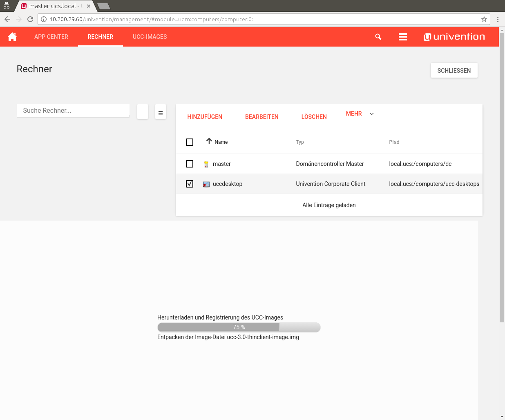
Task: Switch to the APP CENTER tab
Action: tap(51, 37)
